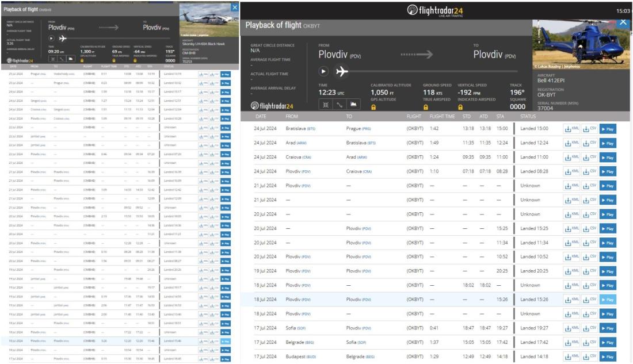Image resolution: width=633 pixels, height=364 pixels.
Task: Click the True Airspeed lock icon for OKBYT
Action: pos(425,108)
